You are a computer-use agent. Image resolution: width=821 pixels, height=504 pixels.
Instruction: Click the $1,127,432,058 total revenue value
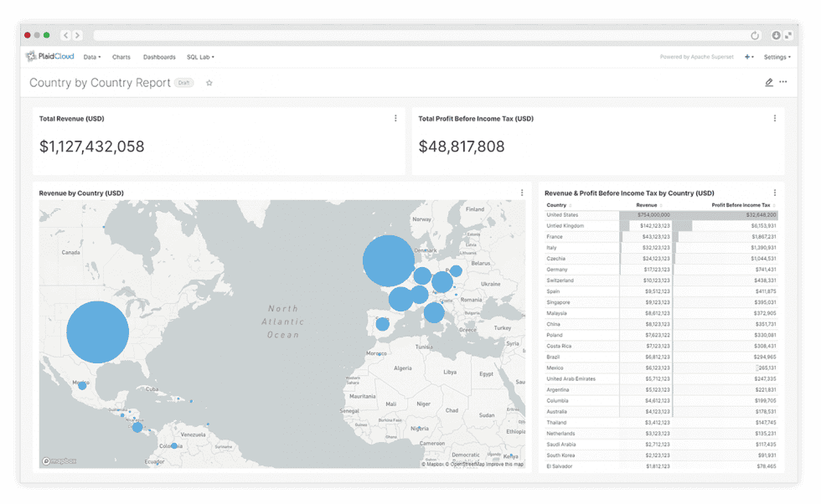point(91,147)
